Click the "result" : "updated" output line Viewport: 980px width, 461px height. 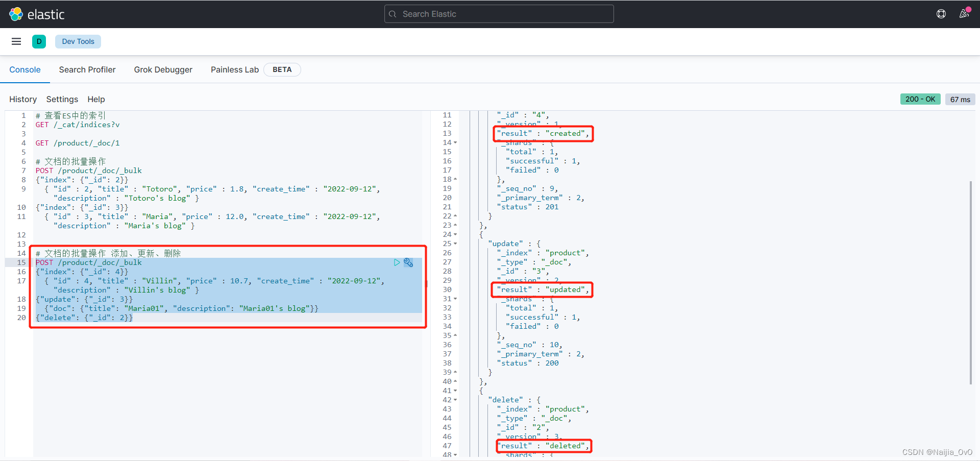tap(543, 290)
